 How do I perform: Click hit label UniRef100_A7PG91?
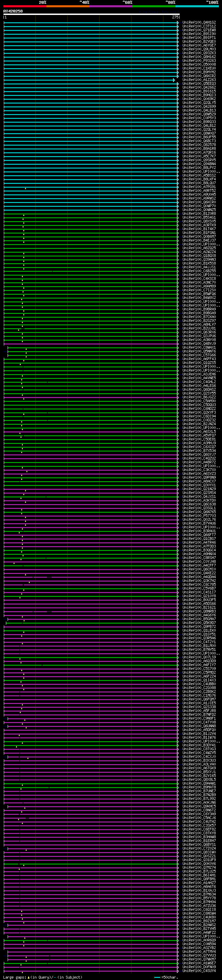[199, 187]
